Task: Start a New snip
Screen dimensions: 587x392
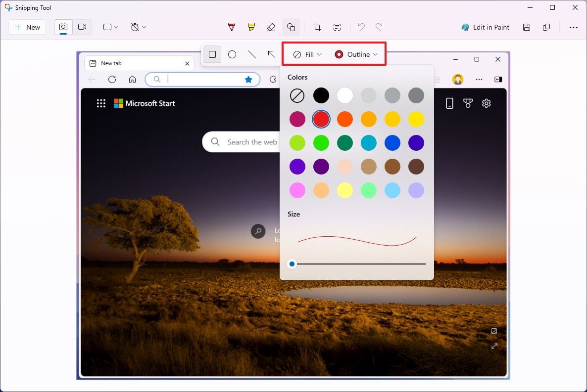Action: (x=27, y=27)
